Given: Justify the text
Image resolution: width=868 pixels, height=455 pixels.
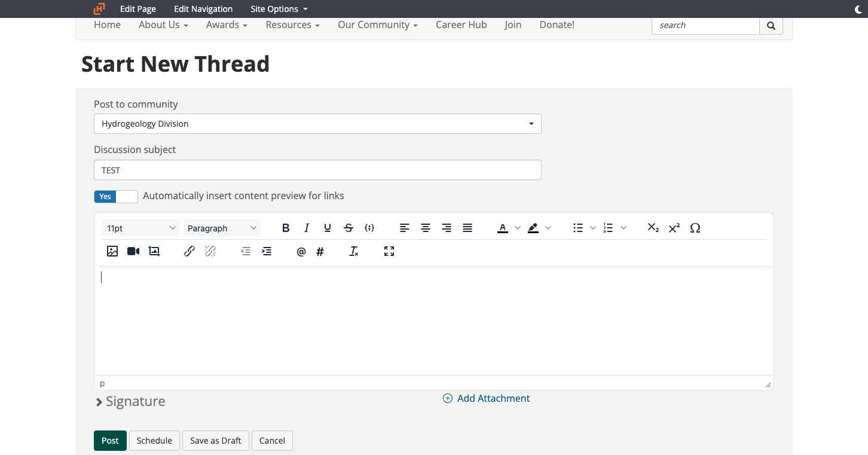Looking at the screenshot, I should (x=467, y=228).
